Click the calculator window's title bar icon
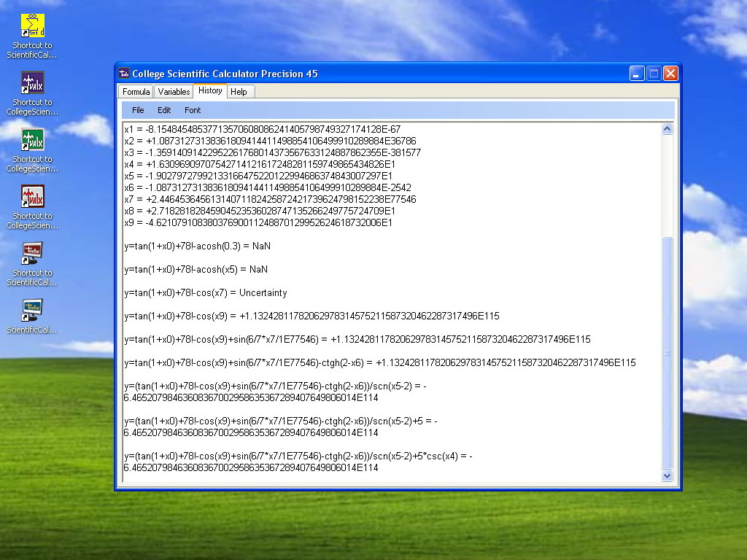This screenshot has width=747, height=560. coord(124,74)
